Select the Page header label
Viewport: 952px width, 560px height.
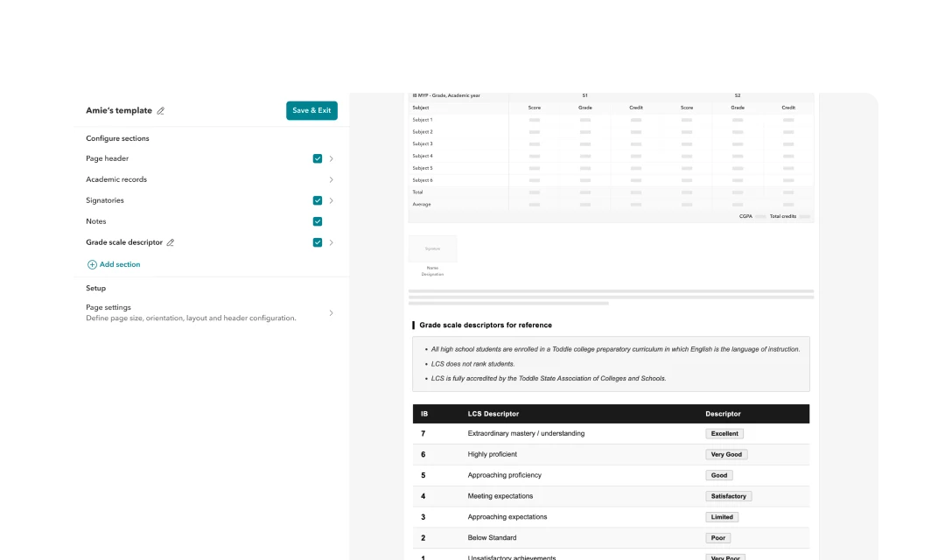click(107, 158)
